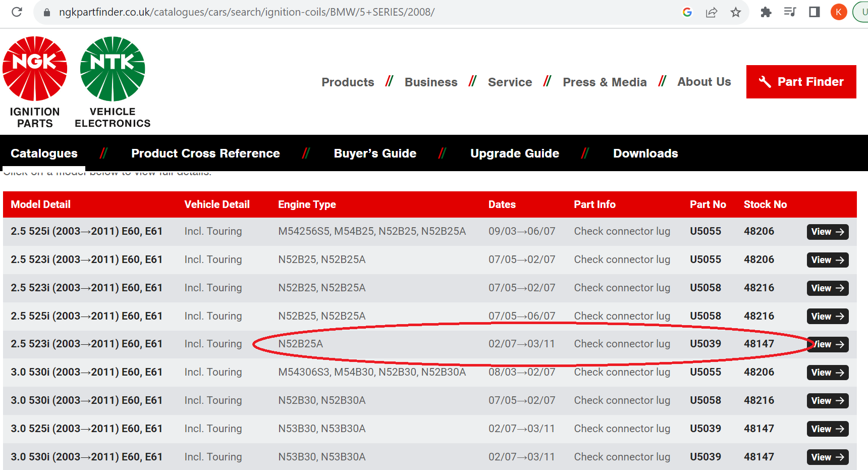The height and width of the screenshot is (470, 868).
Task: Select the Downloads tab
Action: [645, 153]
